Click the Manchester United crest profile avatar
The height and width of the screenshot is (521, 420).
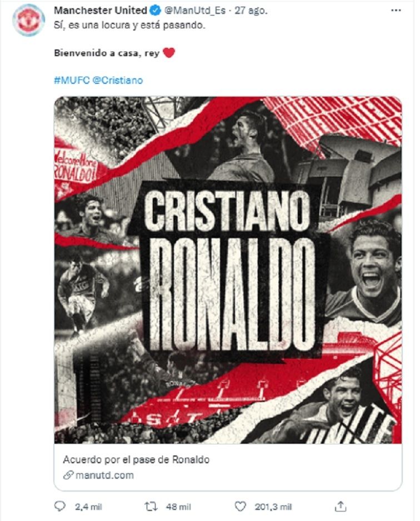point(29,20)
